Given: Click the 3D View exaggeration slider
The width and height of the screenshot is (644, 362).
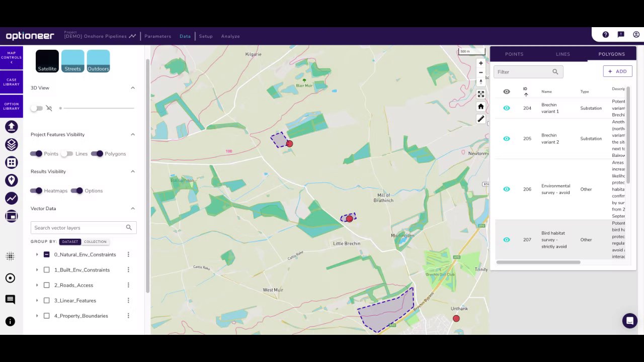Looking at the screenshot, I should (x=97, y=108).
